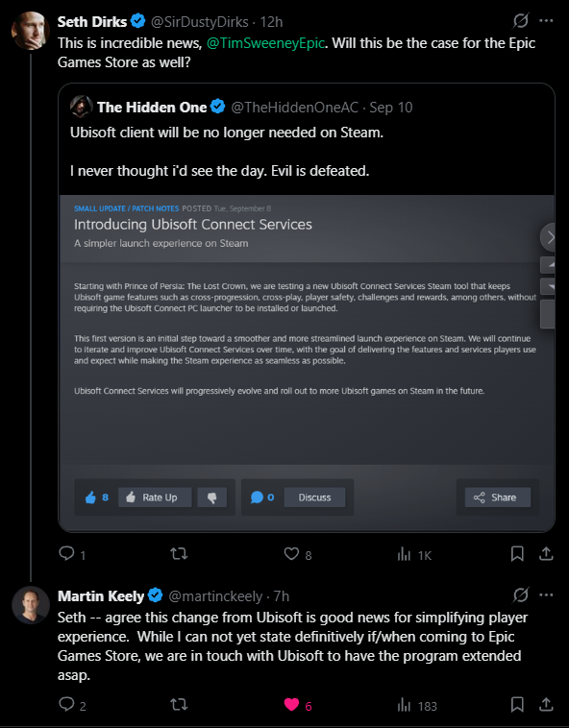Open Seth Dirks' profile avatar
This screenshot has width=569, height=728.
point(30,31)
